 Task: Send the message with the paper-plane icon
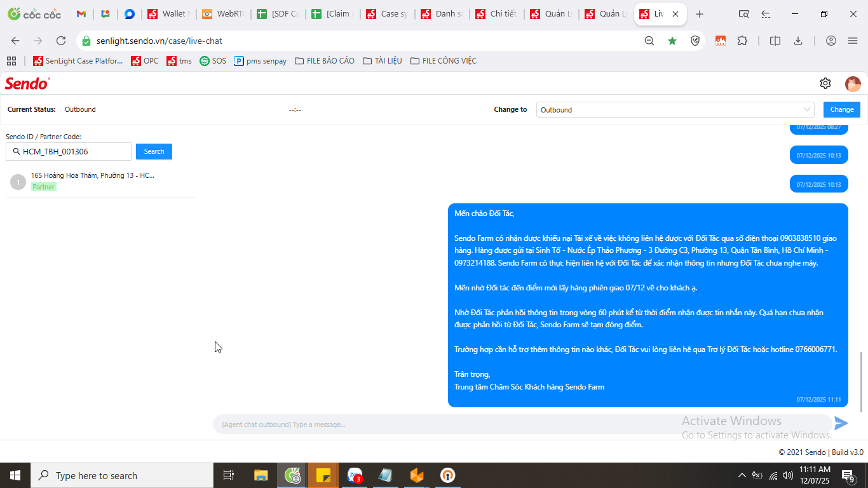[x=841, y=423]
